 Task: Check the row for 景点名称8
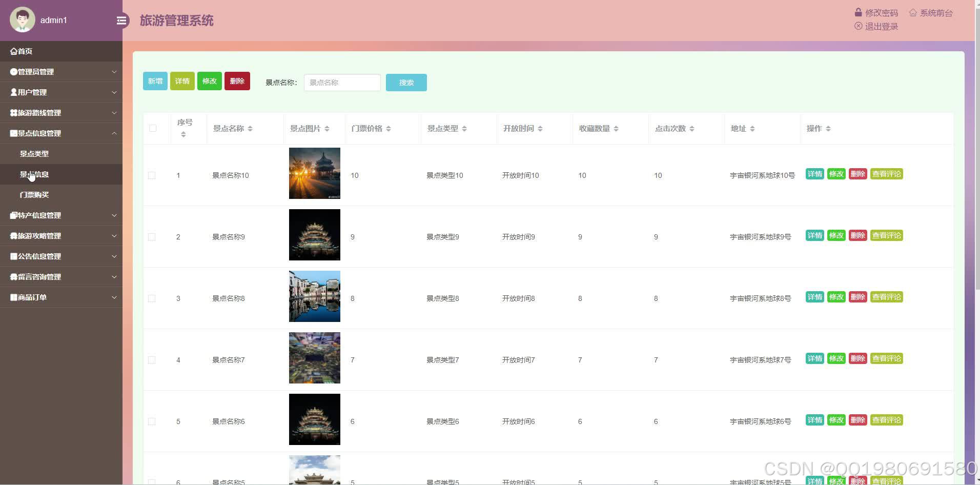coord(152,298)
